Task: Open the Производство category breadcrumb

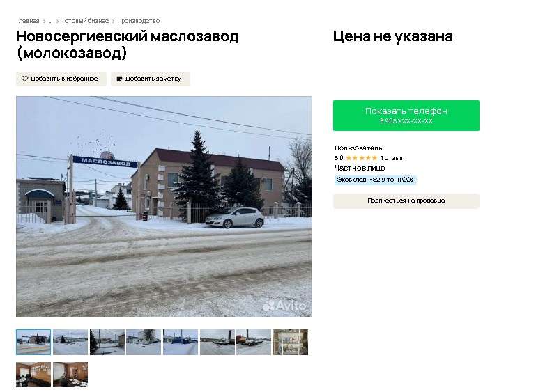Action: point(139,21)
